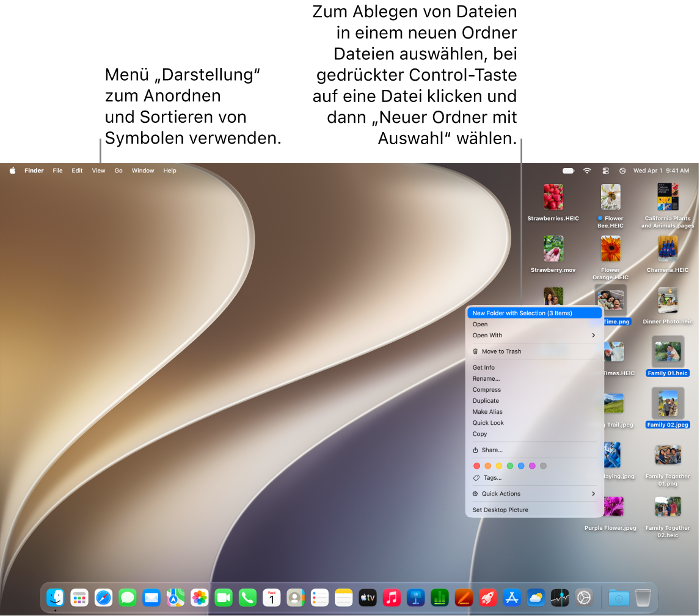Open System Settings from the Dock

(x=584, y=598)
